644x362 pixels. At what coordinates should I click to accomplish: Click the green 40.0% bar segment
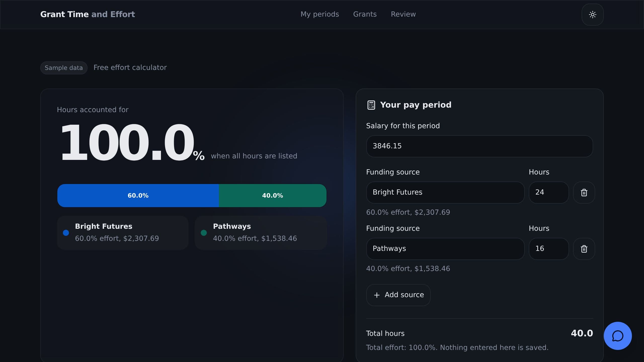click(273, 196)
